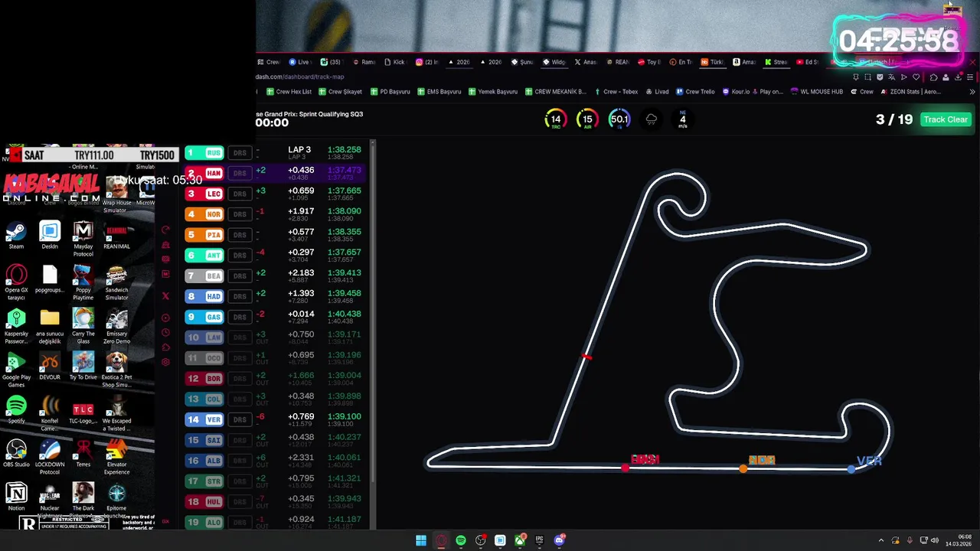Switch to the Strea browser tab
Image resolution: width=980 pixels, height=551 pixels.
point(776,62)
